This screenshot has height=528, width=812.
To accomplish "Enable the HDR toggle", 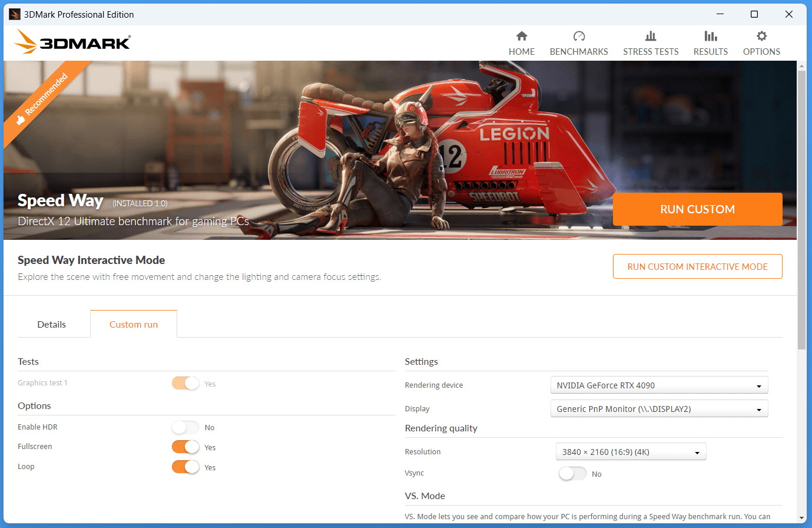I will point(185,427).
